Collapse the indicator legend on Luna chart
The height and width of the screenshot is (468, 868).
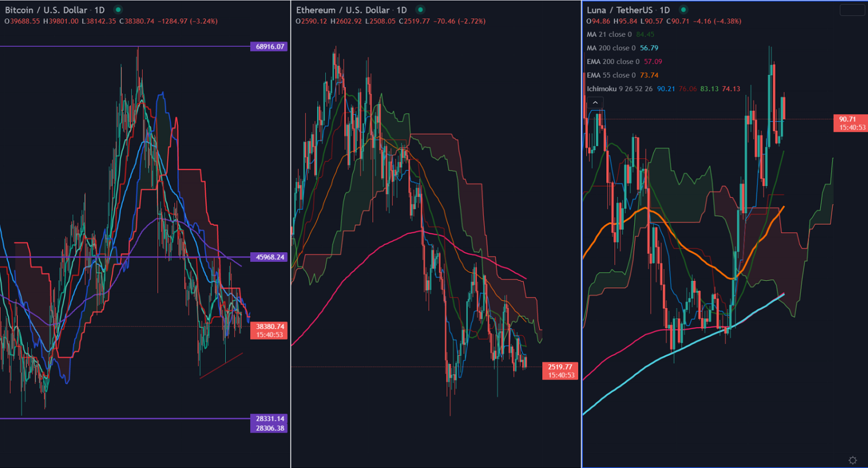point(595,102)
